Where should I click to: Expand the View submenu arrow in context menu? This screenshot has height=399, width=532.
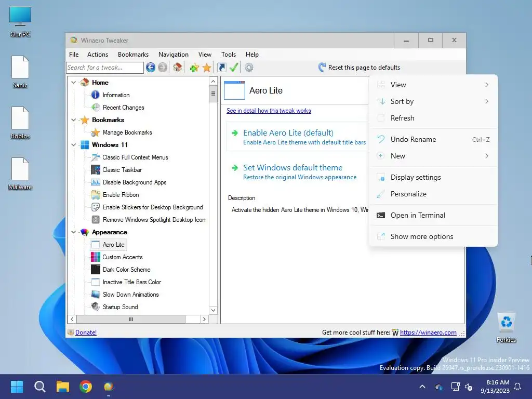[487, 85]
